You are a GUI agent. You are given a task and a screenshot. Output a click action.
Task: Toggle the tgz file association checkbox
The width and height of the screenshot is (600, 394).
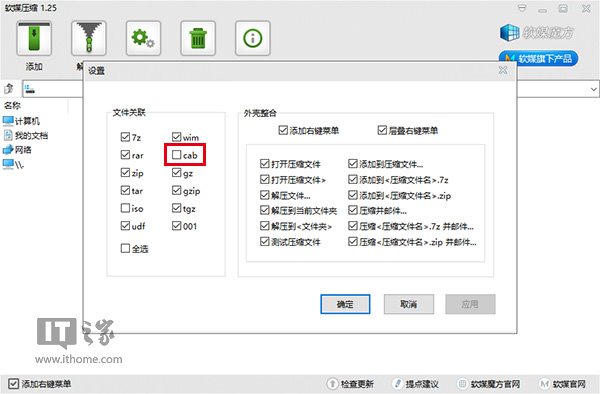(176, 208)
